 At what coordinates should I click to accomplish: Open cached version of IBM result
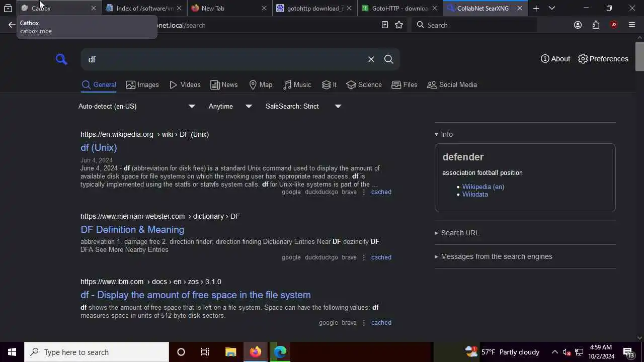pyautogui.click(x=381, y=323)
